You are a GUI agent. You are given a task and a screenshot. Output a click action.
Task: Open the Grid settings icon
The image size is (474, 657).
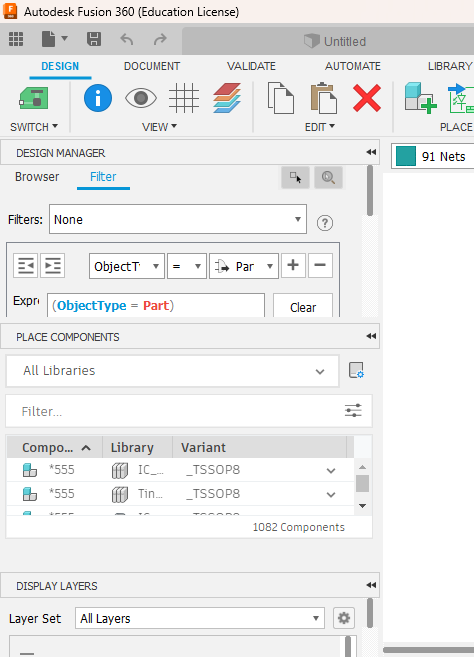coord(184,98)
